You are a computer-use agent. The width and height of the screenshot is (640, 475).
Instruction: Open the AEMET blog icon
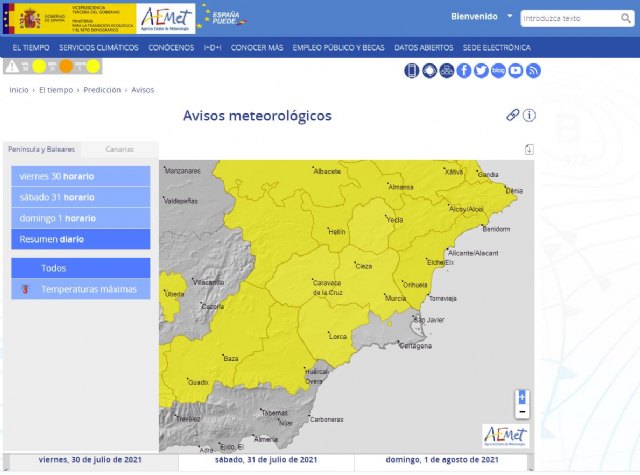pos(498,70)
